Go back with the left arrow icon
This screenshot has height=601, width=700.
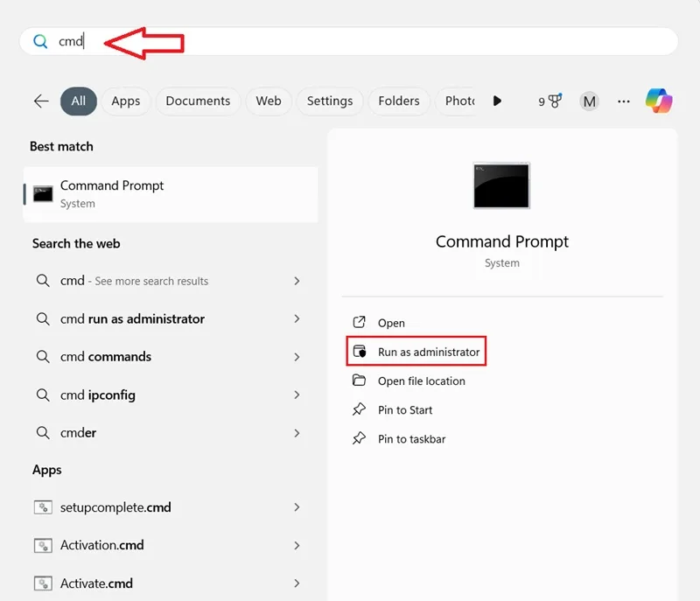(x=41, y=101)
